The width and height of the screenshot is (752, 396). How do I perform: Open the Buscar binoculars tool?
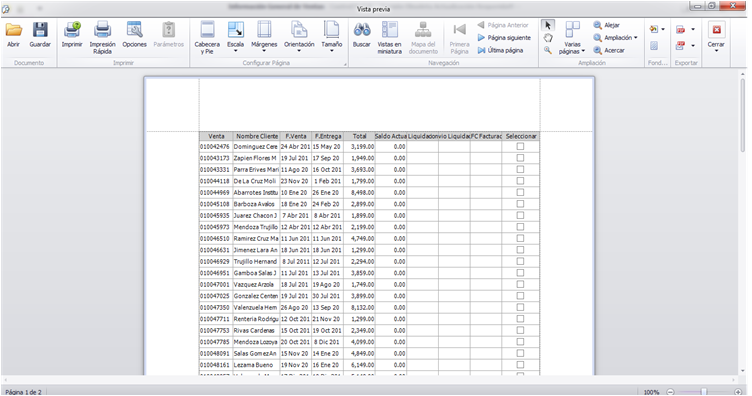coord(362,35)
